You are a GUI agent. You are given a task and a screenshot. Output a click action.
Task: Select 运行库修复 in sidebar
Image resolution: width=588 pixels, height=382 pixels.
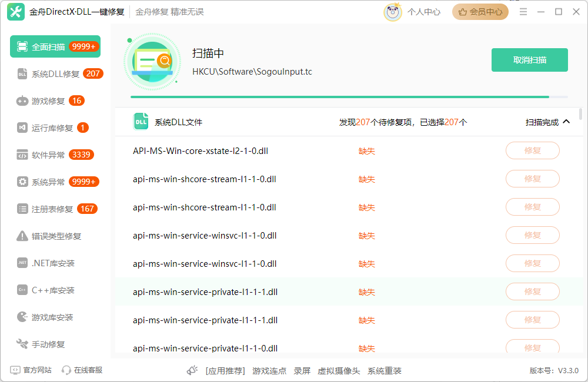(52, 128)
